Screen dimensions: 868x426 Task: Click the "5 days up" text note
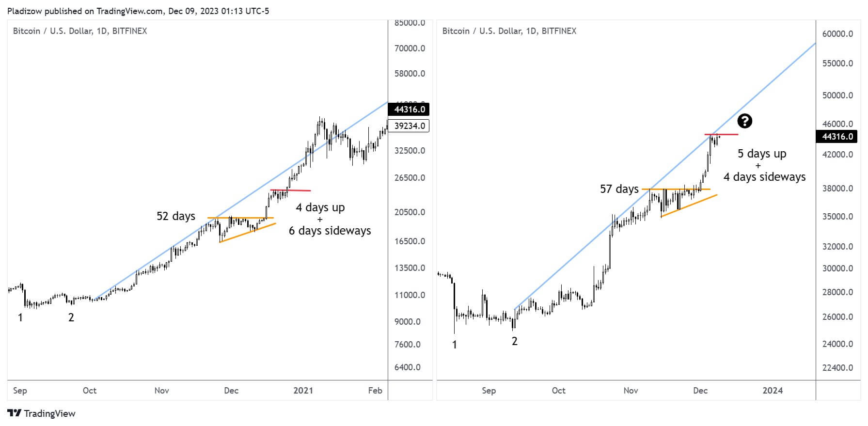pyautogui.click(x=762, y=154)
